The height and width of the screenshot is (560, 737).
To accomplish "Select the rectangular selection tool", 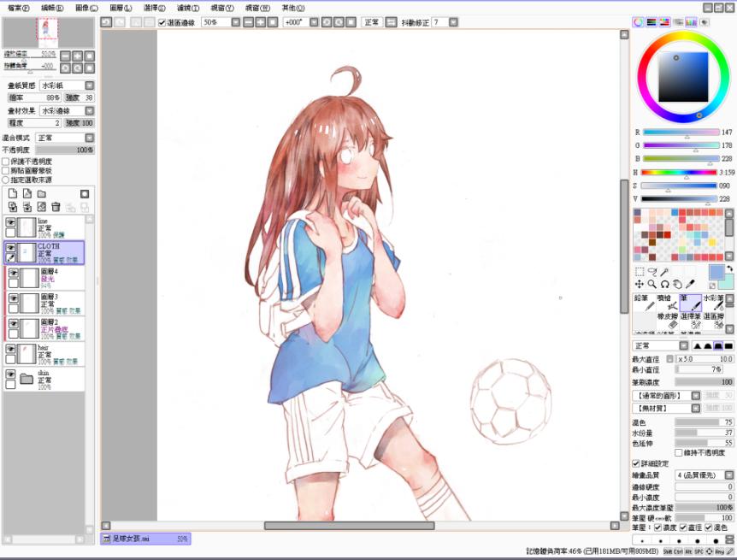I will (x=639, y=271).
